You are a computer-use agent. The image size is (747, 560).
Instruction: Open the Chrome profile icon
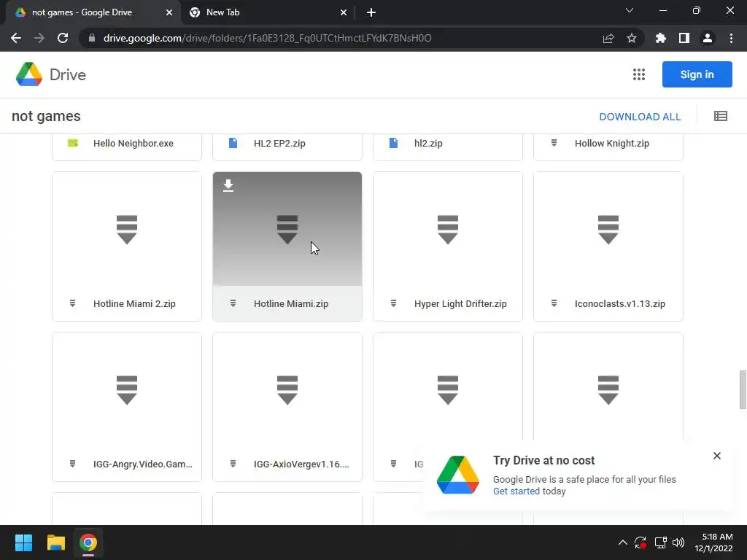point(708,38)
